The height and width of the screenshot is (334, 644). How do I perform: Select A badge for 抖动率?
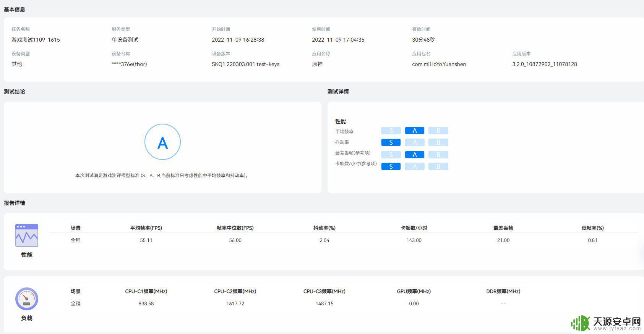point(415,142)
